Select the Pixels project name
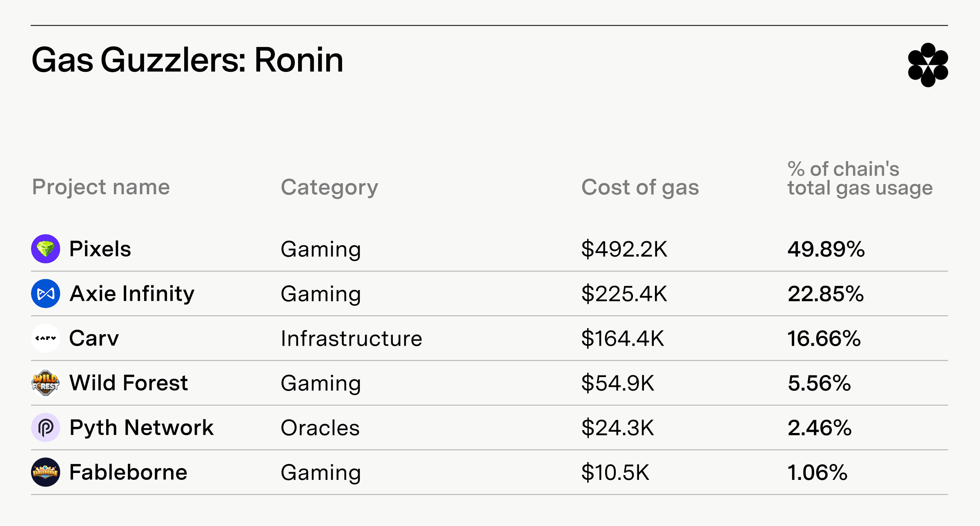This screenshot has width=980, height=526. (x=100, y=249)
